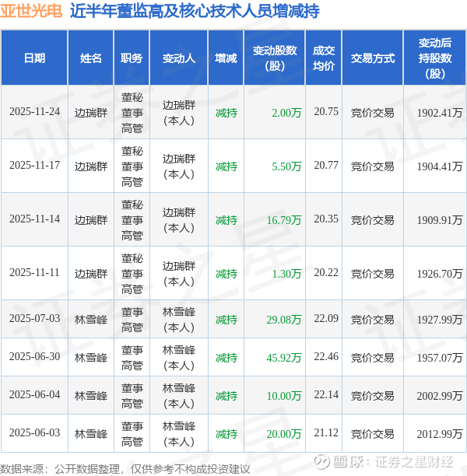467x476 pixels.
Task: Select the date cell 2025-06-03
Action: 35,433
